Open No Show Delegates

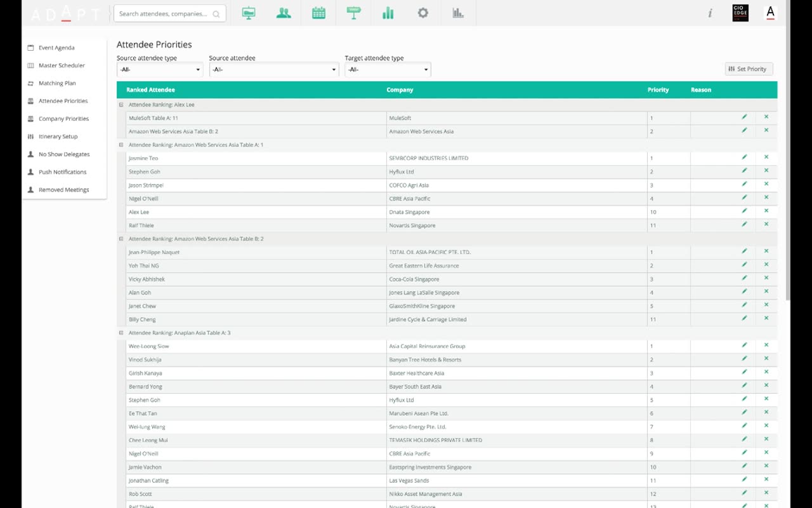point(64,154)
